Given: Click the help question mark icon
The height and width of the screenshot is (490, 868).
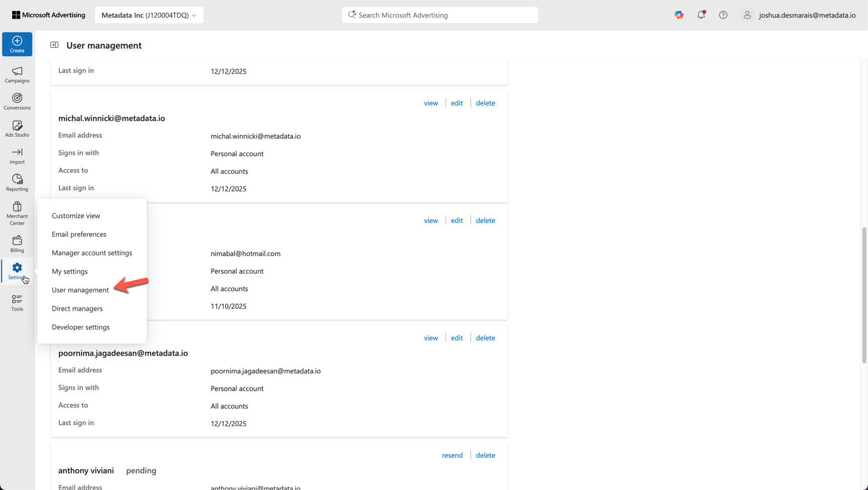Looking at the screenshot, I should [723, 15].
